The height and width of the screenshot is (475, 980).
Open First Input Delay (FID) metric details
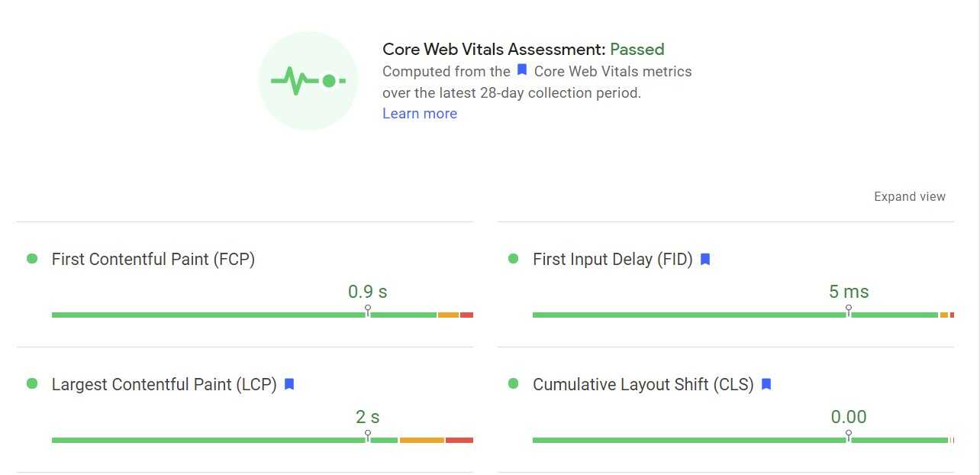[x=612, y=260]
